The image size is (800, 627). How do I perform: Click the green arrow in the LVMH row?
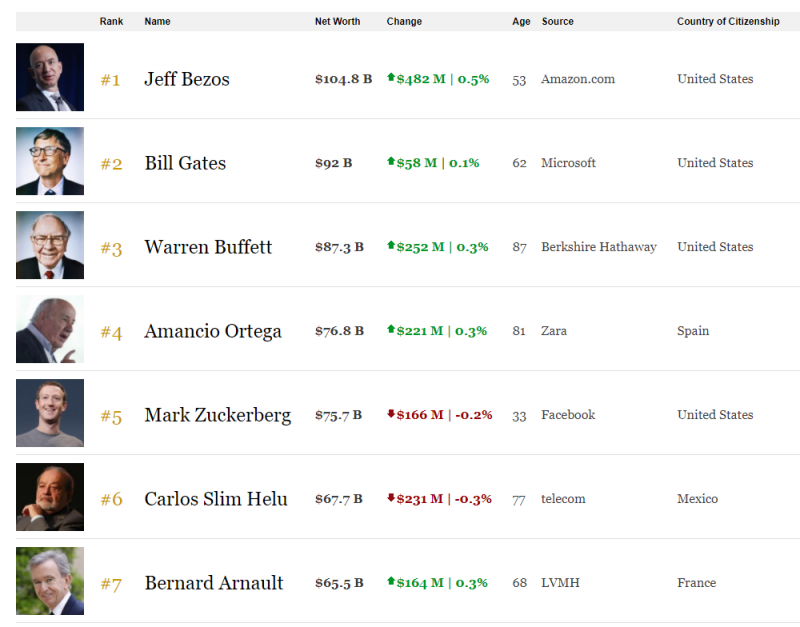[391, 582]
